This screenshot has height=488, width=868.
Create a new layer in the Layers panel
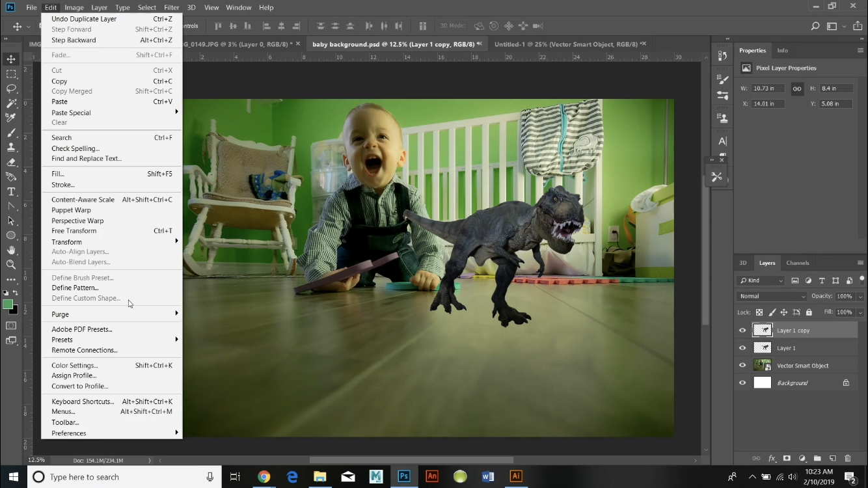(x=832, y=459)
